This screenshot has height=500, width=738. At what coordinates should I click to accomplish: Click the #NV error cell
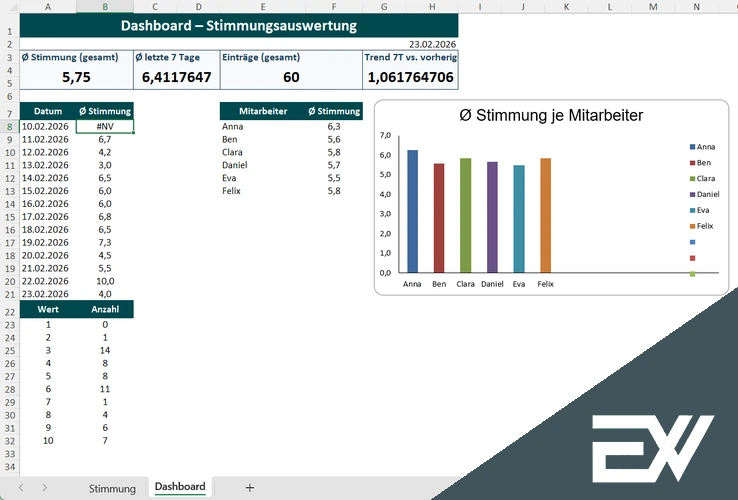pyautogui.click(x=105, y=127)
